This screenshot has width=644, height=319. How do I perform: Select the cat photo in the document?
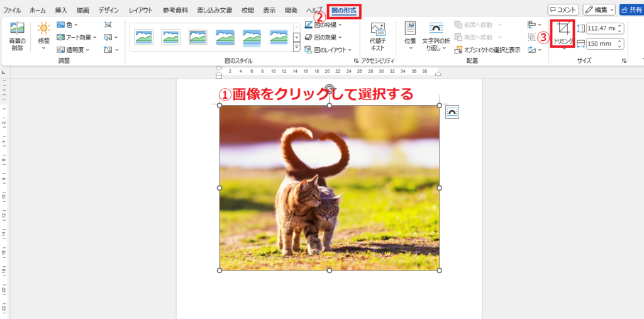(x=329, y=187)
